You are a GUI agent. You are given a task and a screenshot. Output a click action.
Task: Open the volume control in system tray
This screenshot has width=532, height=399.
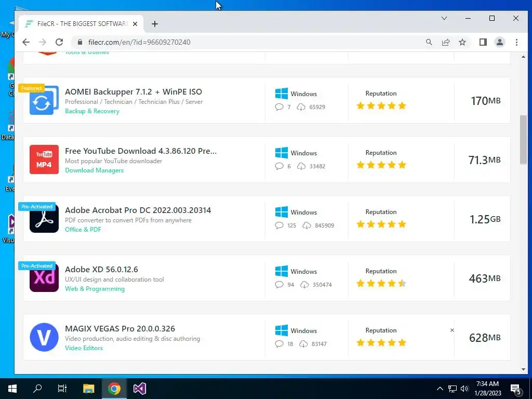(464, 389)
